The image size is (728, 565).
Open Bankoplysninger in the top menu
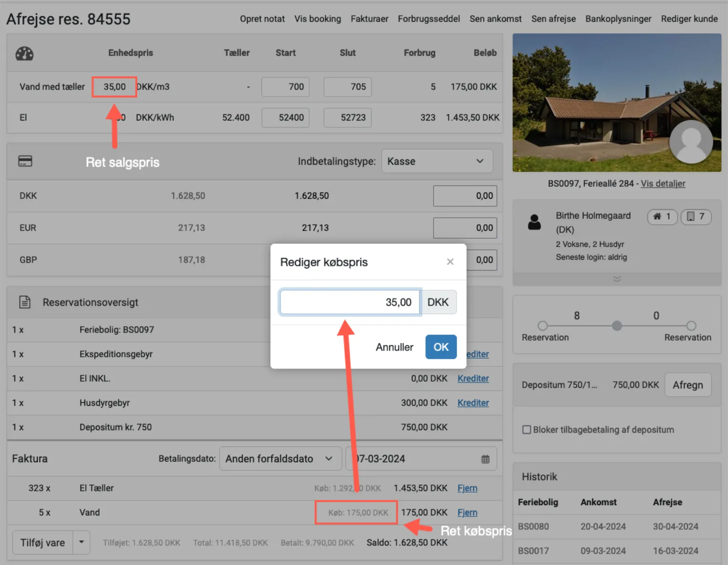618,19
